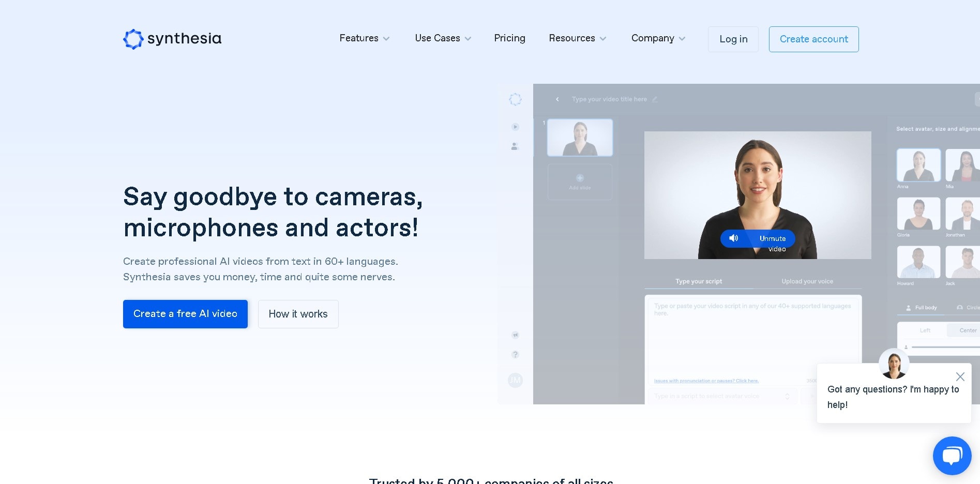Switch to Upload your voice tab
The height and width of the screenshot is (484, 980).
point(807,281)
